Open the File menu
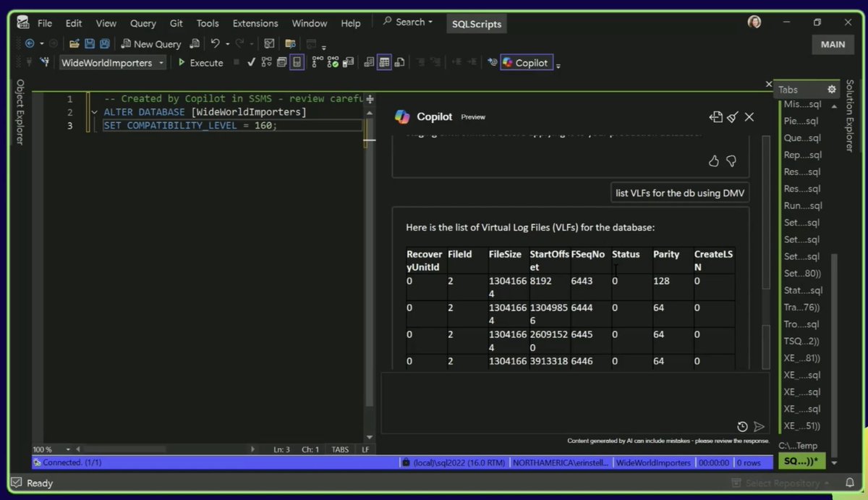868x500 pixels. (x=44, y=23)
